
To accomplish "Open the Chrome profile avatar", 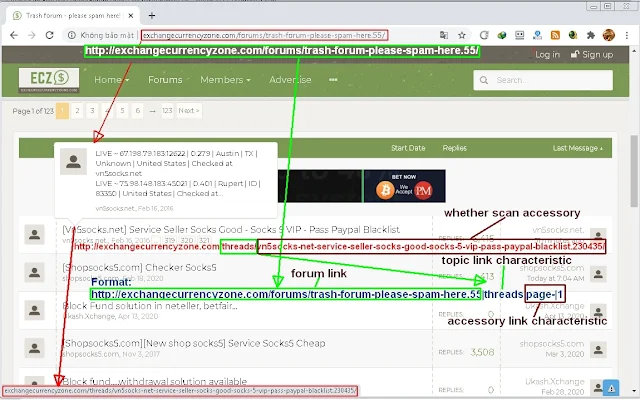I will [x=609, y=35].
